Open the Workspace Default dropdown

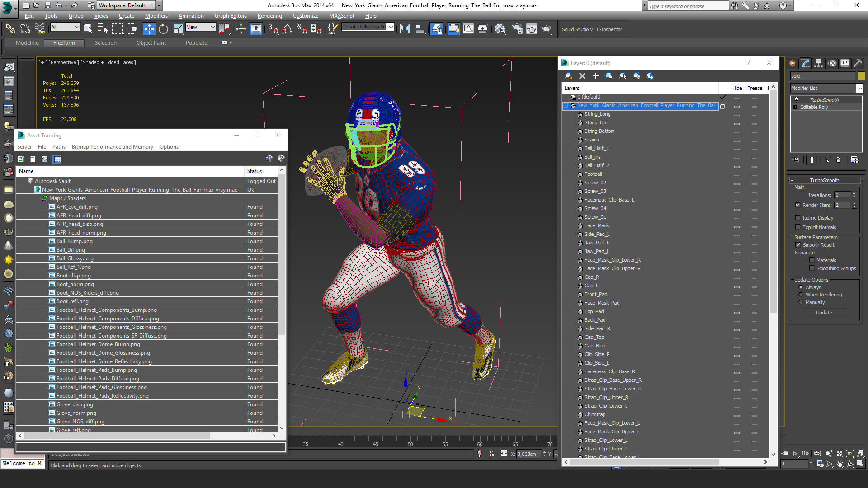[x=126, y=5]
